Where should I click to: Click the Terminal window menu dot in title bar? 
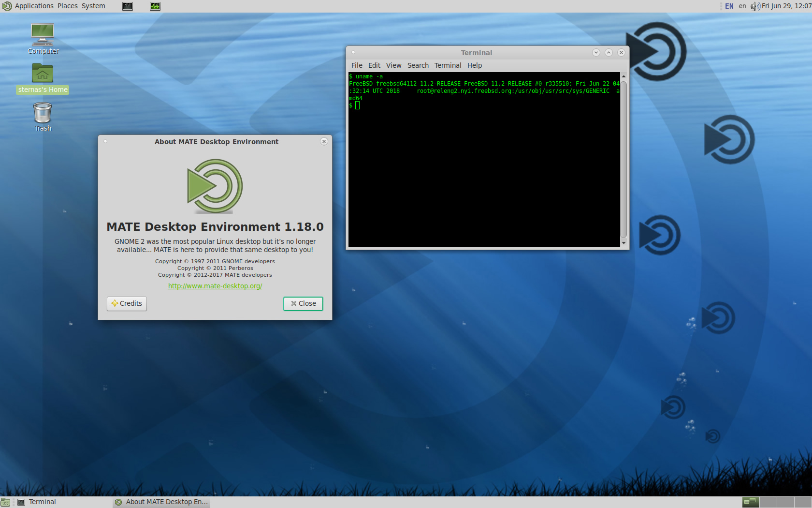[x=353, y=52]
